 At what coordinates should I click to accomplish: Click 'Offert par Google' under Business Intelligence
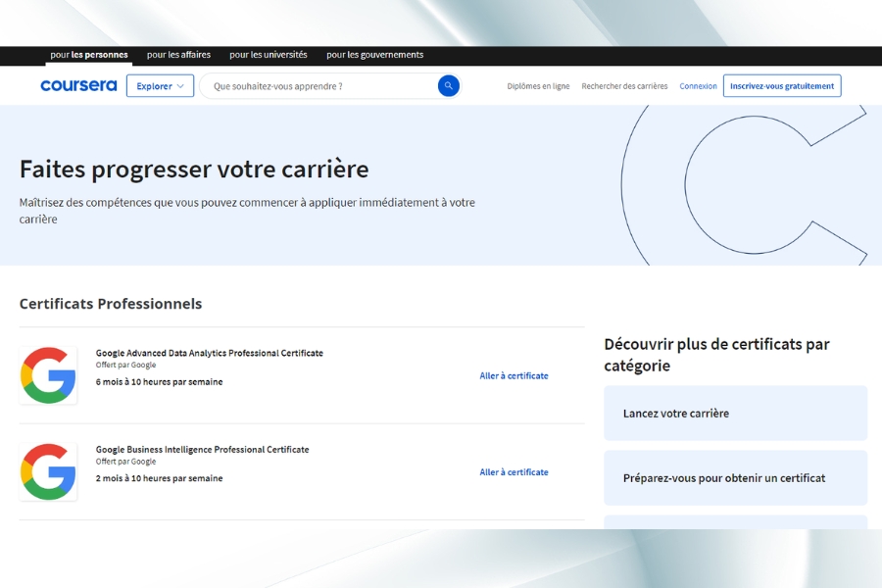(x=126, y=462)
